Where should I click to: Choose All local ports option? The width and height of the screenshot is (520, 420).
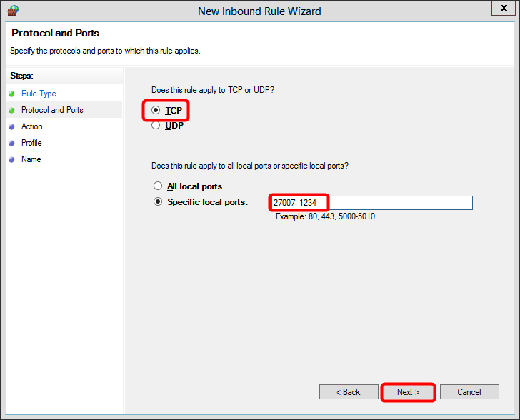(x=158, y=186)
